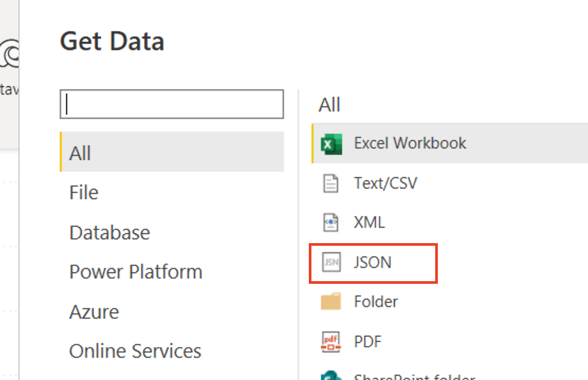This screenshot has height=380, width=588.
Task: Choose the XML connector label
Action: [369, 223]
